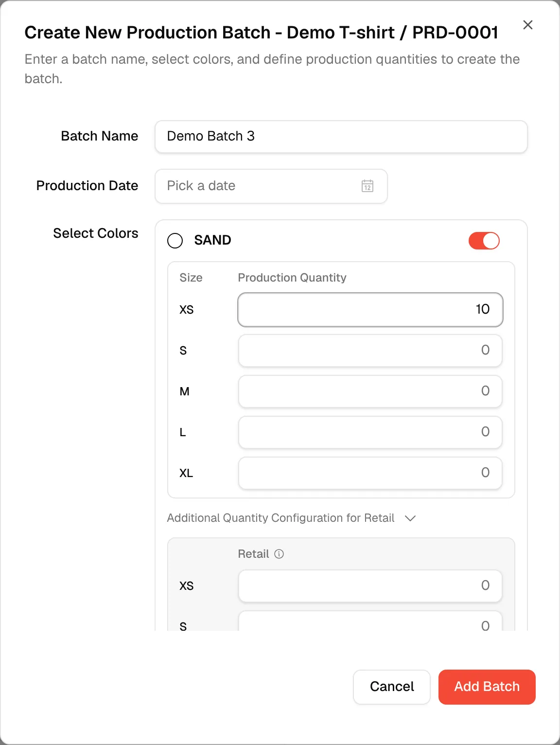Screen dimensions: 560x745
Task: Click the Retail section label
Action: pyautogui.click(x=253, y=554)
